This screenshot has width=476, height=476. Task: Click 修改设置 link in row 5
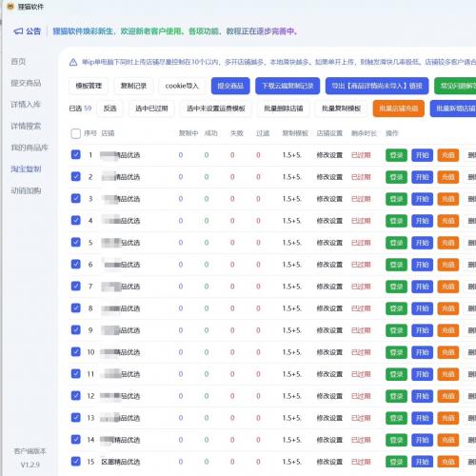tap(329, 243)
